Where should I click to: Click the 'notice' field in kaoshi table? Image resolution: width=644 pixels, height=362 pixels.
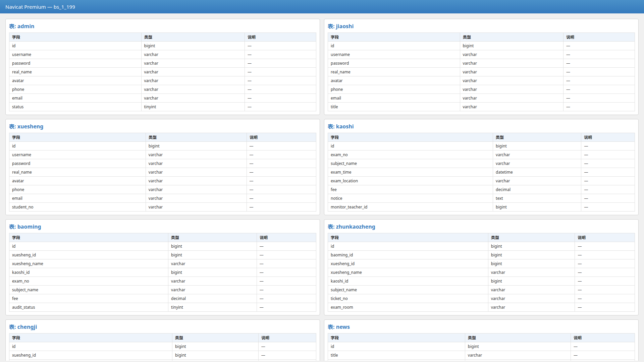tap(336, 198)
